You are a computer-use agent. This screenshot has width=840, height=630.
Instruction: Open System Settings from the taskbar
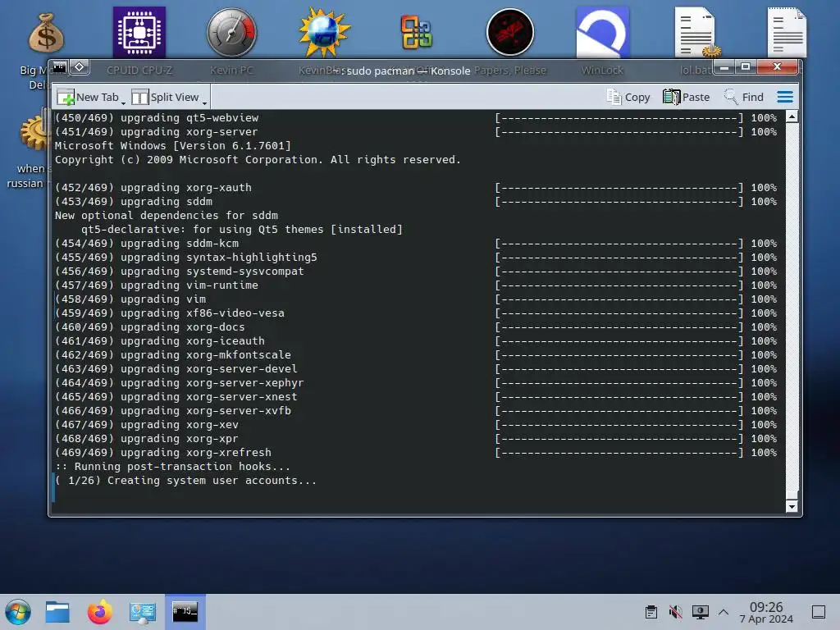[143, 612]
